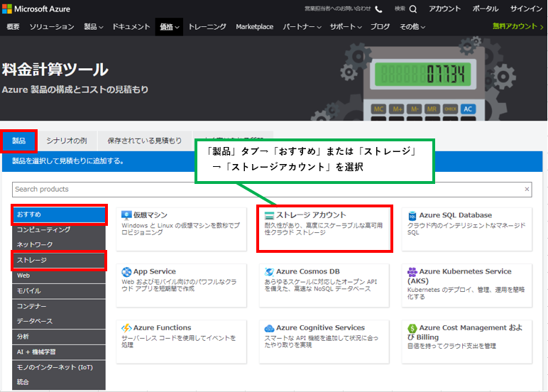Screen dimensions: 548x392
Task: Select the おすすめ category
Action: click(x=59, y=214)
